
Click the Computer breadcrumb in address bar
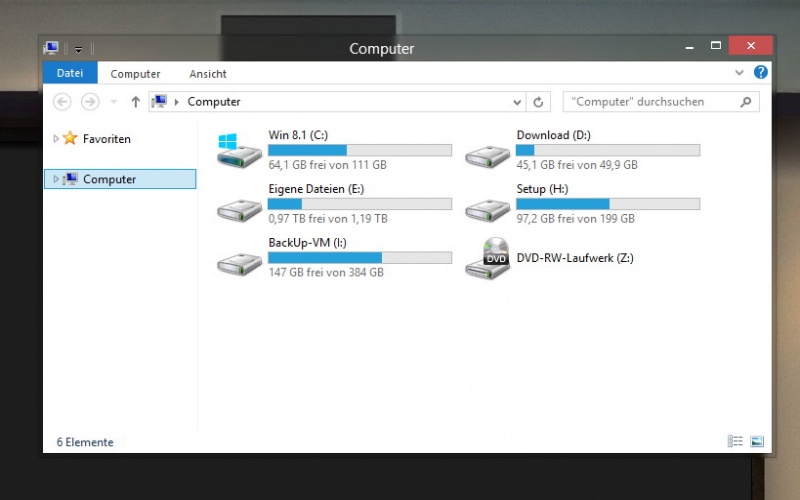pos(214,102)
